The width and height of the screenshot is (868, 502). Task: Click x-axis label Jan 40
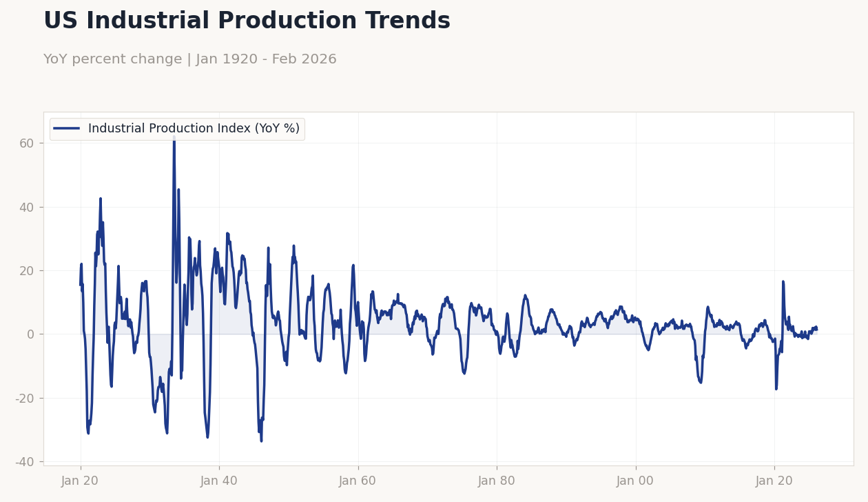pyautogui.click(x=219, y=481)
